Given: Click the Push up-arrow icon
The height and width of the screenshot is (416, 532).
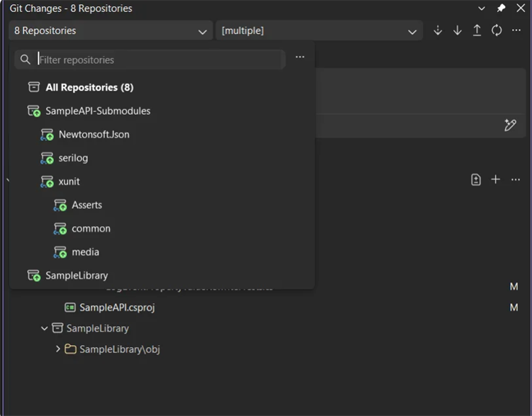Looking at the screenshot, I should [477, 30].
